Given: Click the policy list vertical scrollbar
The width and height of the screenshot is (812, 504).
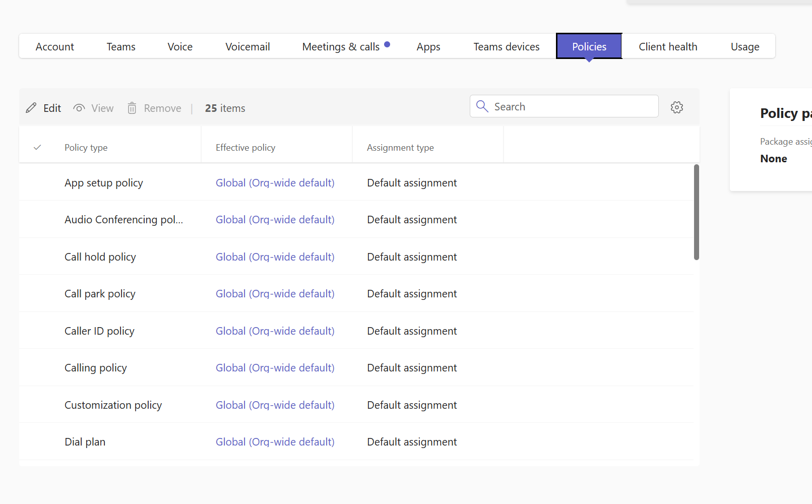Looking at the screenshot, I should (x=696, y=212).
